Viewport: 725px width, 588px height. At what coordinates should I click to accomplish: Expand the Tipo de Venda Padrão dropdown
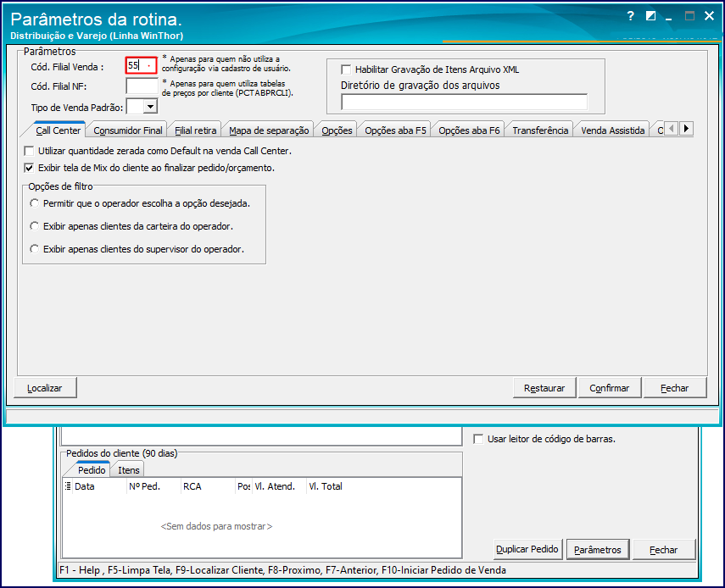point(150,107)
